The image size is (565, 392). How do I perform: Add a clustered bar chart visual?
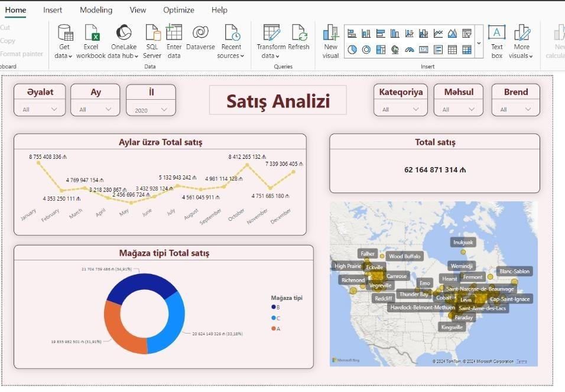point(381,34)
